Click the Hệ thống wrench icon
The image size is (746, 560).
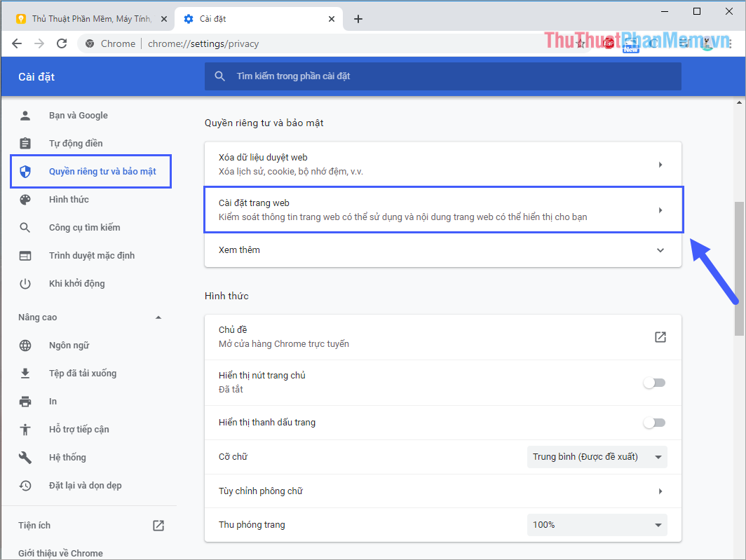[26, 457]
